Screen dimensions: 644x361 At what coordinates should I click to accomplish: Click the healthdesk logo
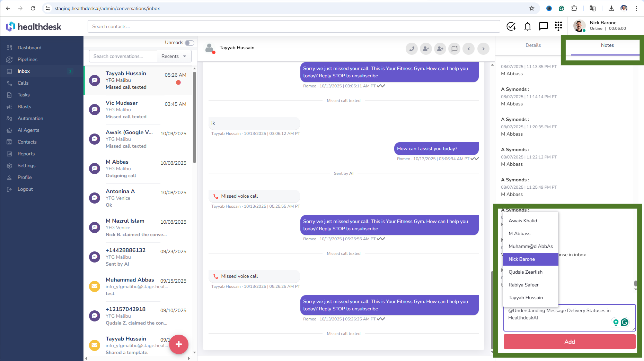(34, 26)
